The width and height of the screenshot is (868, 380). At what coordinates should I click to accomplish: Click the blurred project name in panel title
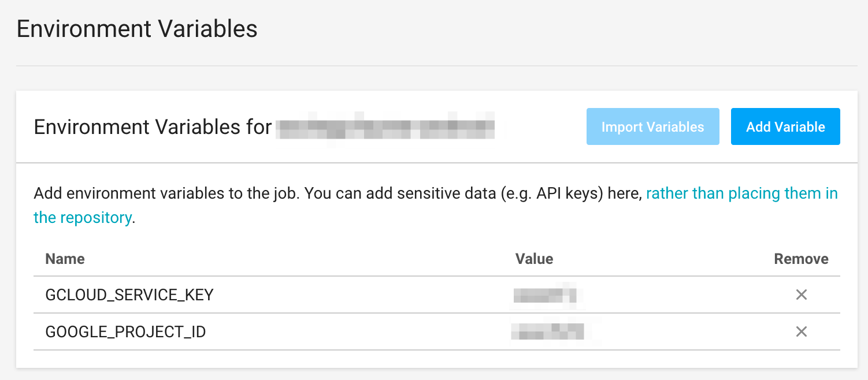(385, 128)
